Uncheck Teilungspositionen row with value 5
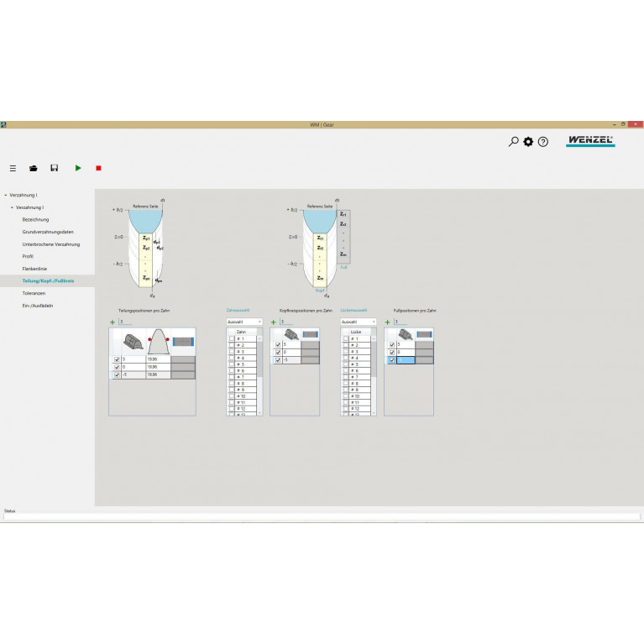 point(117,359)
